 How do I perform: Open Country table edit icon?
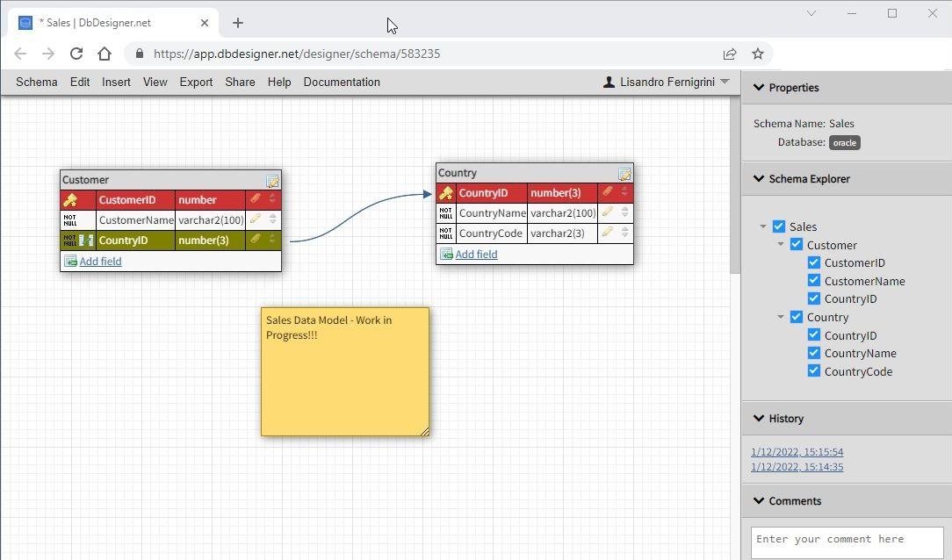click(x=624, y=174)
